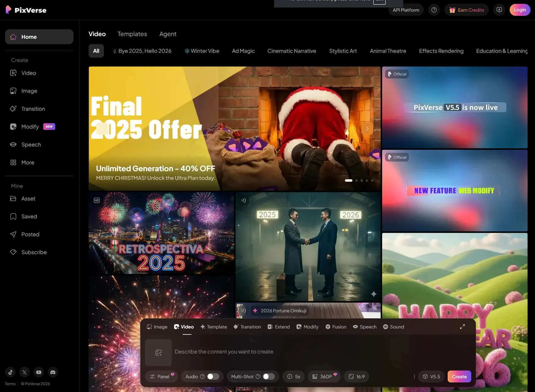Viewport: 535px width, 392px height.
Task: Open Speech in sidebar
Action: pyautogui.click(x=39, y=145)
